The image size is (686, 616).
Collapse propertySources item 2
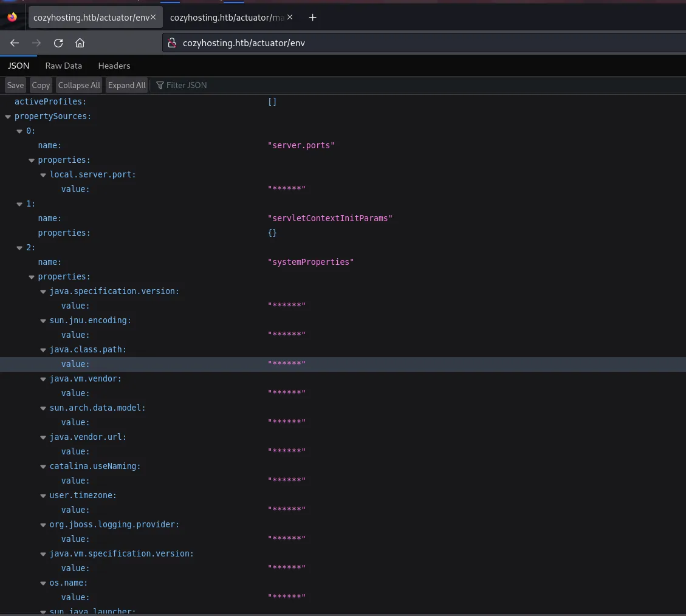(19, 248)
